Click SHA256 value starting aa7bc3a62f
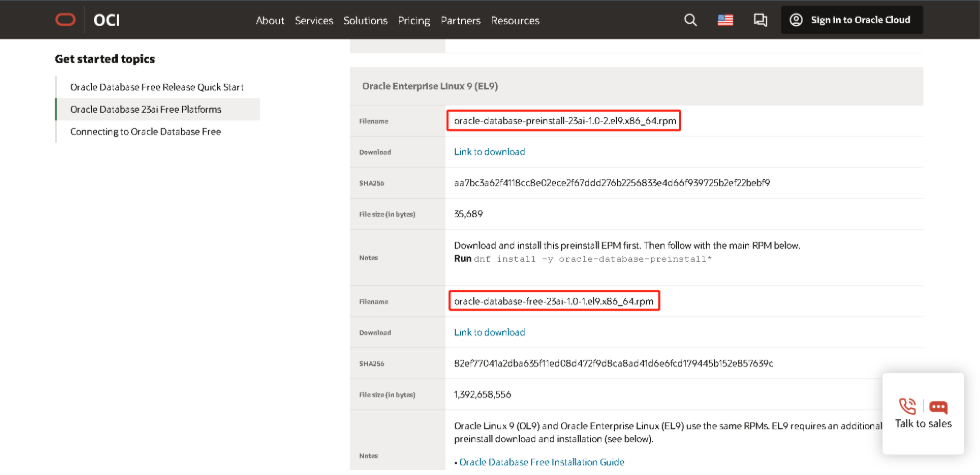 click(x=612, y=183)
